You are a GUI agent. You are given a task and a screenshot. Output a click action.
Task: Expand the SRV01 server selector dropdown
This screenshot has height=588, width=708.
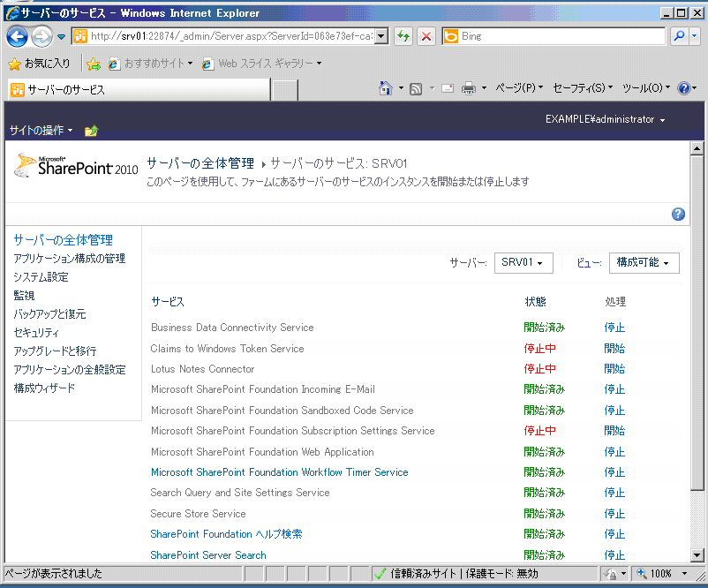(x=523, y=263)
